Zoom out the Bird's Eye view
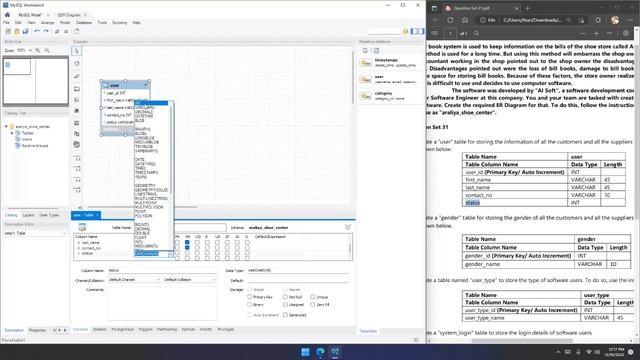This screenshot has width=640, height=360. coord(47,51)
